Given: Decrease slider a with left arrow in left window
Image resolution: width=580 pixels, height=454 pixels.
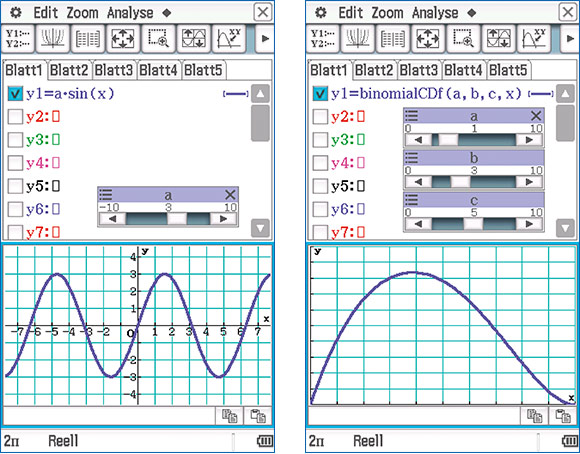Looking at the screenshot, I should tap(112, 219).
